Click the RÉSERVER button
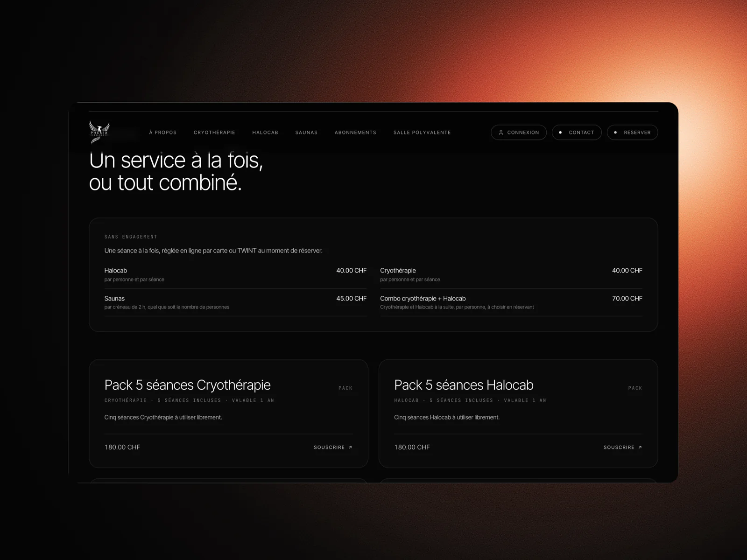The height and width of the screenshot is (560, 747). [x=632, y=133]
